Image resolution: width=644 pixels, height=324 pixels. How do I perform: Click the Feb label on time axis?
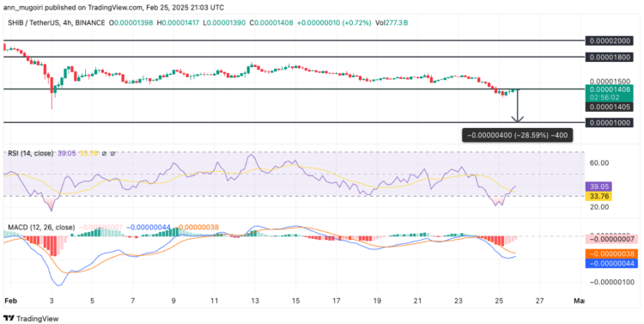coord(9,301)
